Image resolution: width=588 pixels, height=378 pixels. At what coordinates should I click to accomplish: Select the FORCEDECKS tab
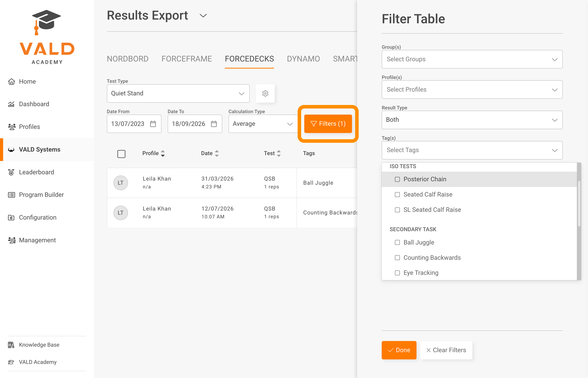[249, 59]
